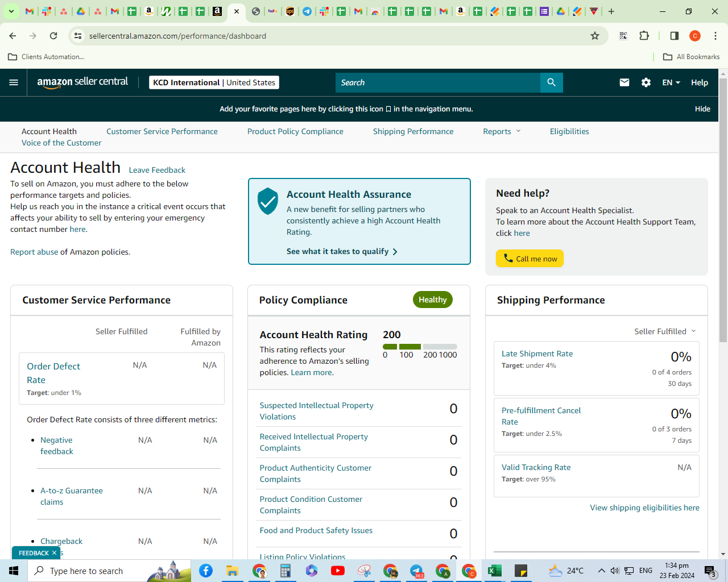This screenshot has height=582, width=728.
Task: Open the EN language dropdown
Action: [671, 82]
